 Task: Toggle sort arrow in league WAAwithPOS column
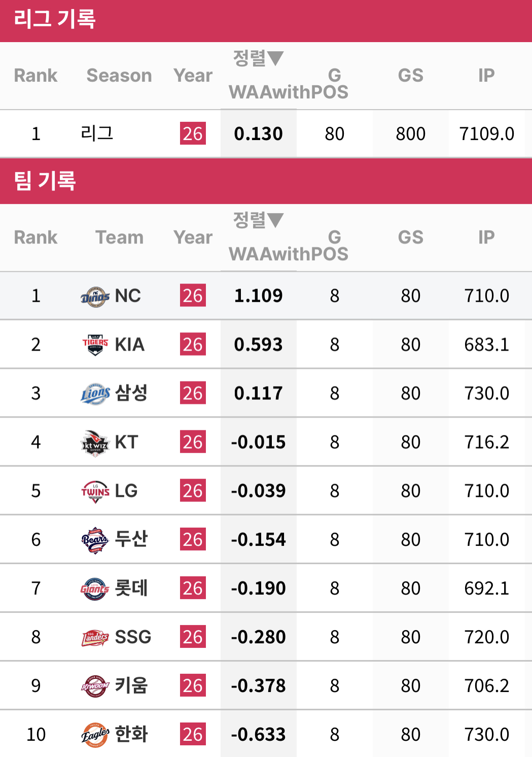275,58
